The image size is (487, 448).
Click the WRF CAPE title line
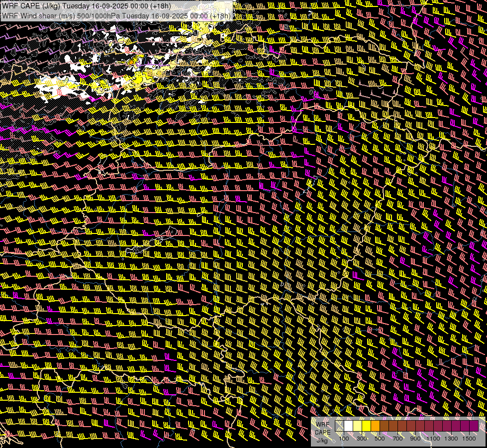87,6
